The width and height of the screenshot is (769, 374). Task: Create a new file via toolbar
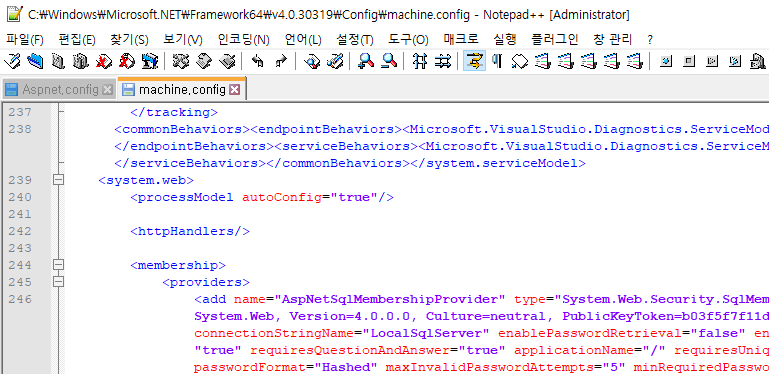tap(12, 61)
